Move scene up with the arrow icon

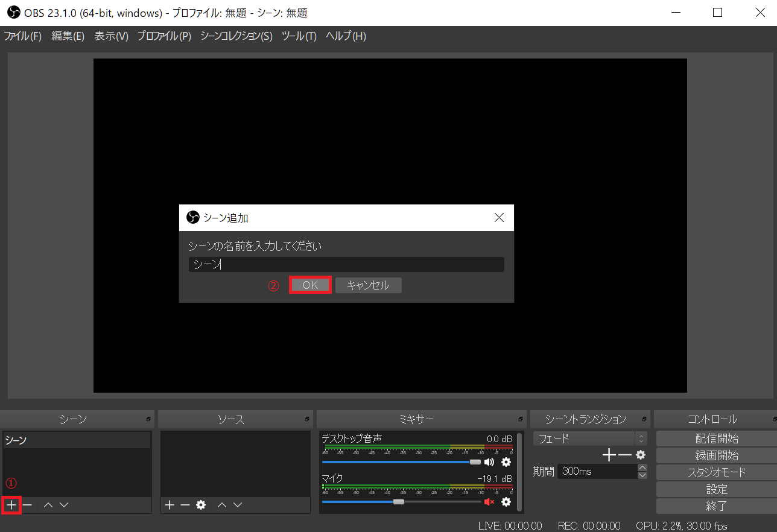pyautogui.click(x=48, y=505)
